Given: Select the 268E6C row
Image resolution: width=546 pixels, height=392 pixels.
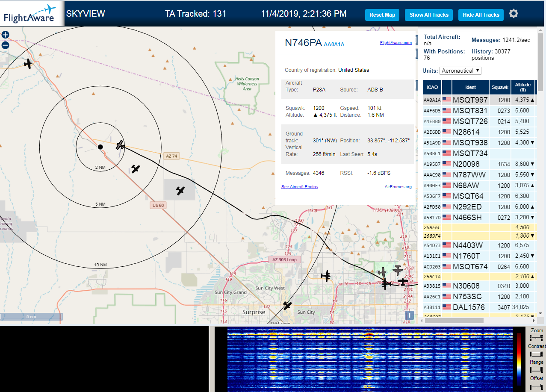Looking at the screenshot, I should (479, 227).
